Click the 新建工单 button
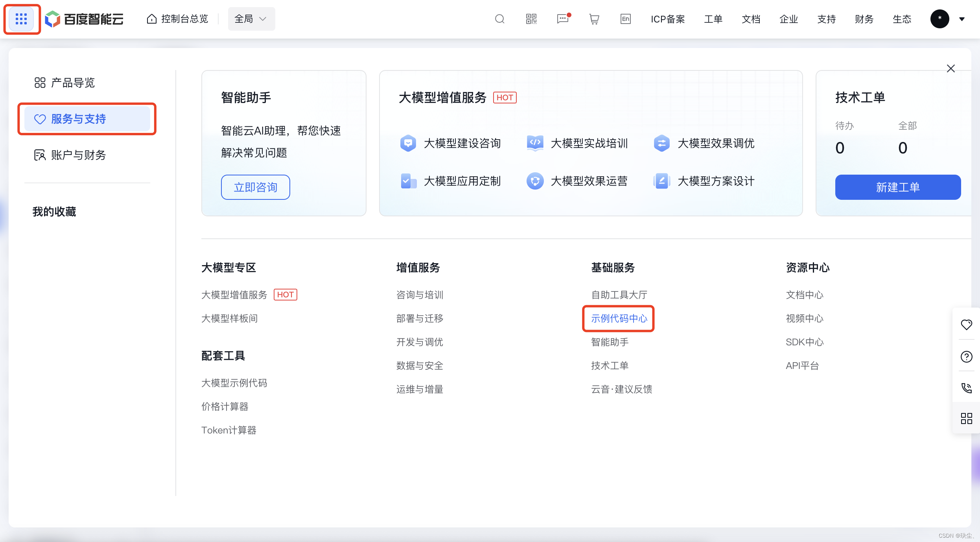Viewport: 980px width, 542px height. pyautogui.click(x=898, y=187)
